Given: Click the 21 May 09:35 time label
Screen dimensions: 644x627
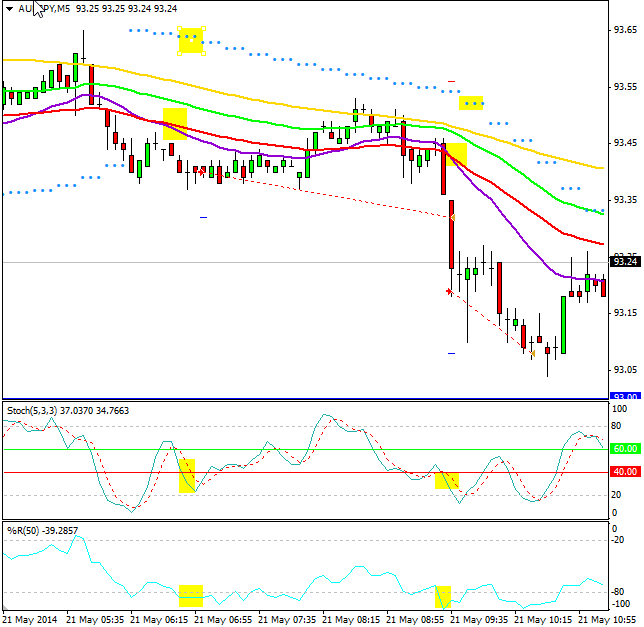Looking at the screenshot, I should point(479,619).
